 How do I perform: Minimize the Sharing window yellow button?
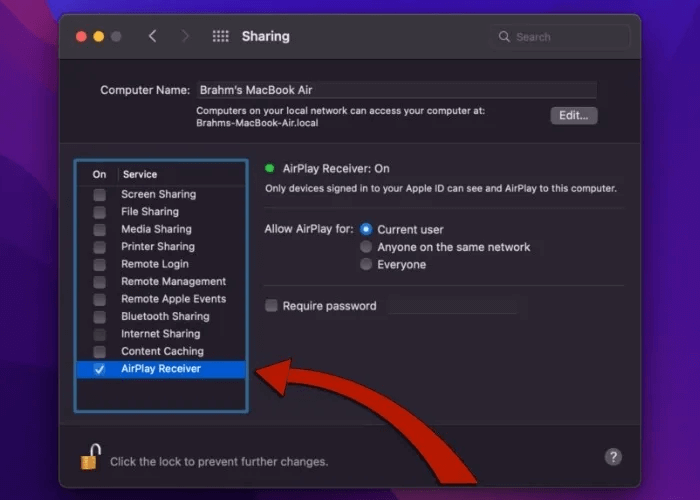(99, 36)
